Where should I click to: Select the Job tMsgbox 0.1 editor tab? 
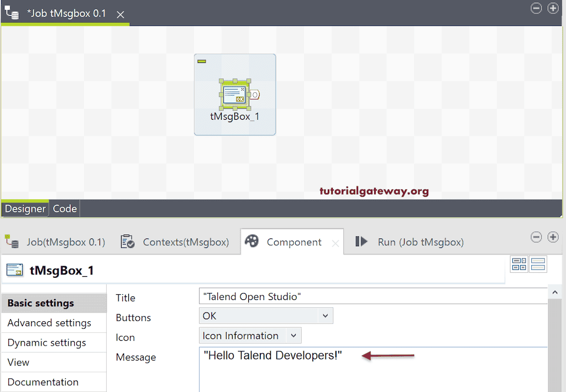[x=66, y=14]
